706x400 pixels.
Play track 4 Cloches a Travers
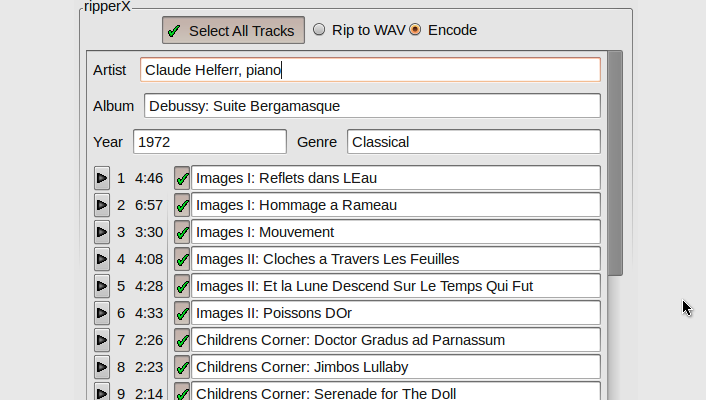[x=101, y=259]
